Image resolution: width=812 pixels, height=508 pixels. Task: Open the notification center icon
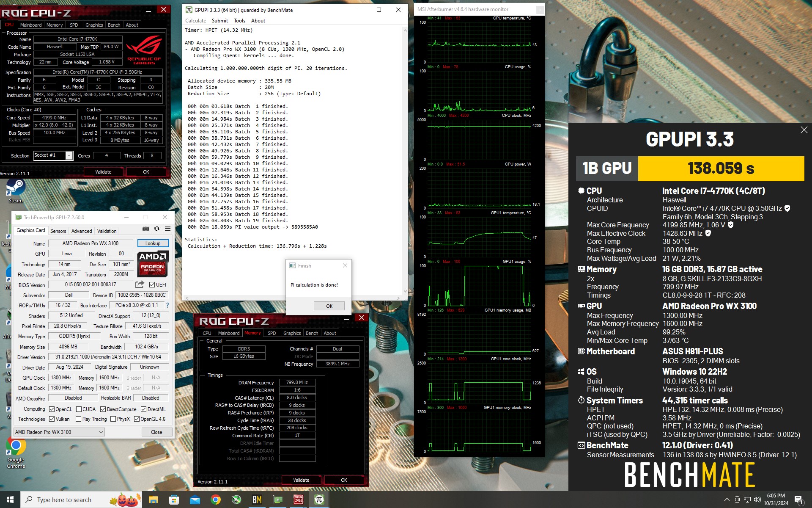pos(798,500)
